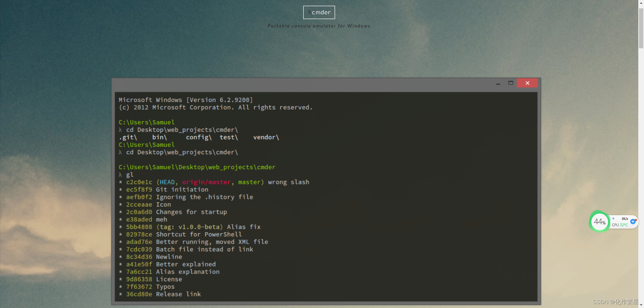
Task: Click commit '2cceaae Icon'
Action: [149, 205]
